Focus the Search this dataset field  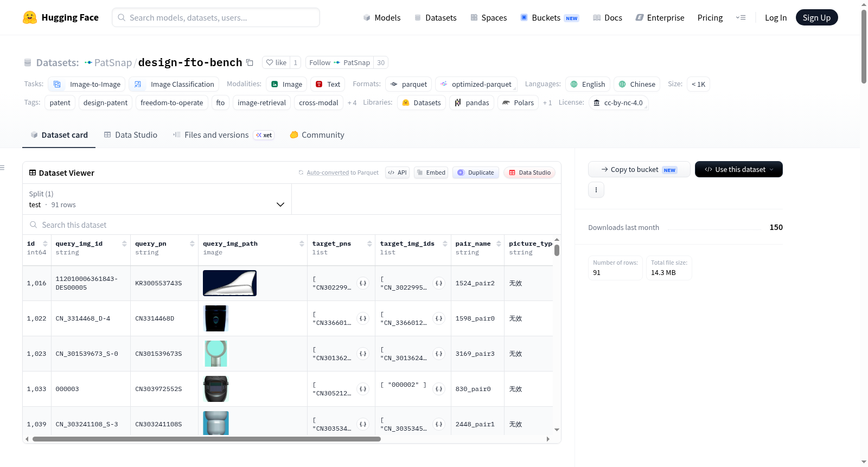click(292, 225)
